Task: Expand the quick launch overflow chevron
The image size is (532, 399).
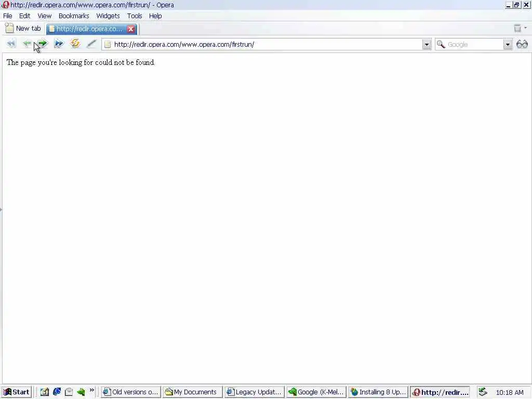Action: (x=91, y=390)
